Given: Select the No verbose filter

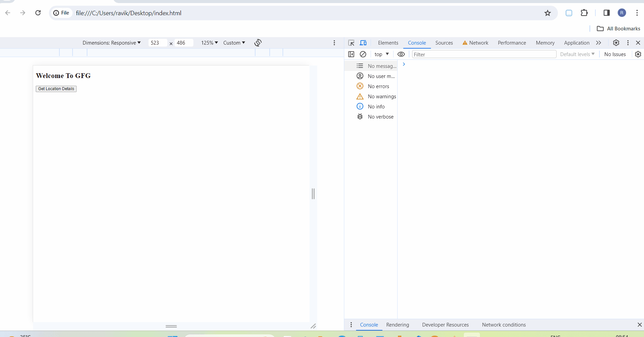Looking at the screenshot, I should [371, 116].
